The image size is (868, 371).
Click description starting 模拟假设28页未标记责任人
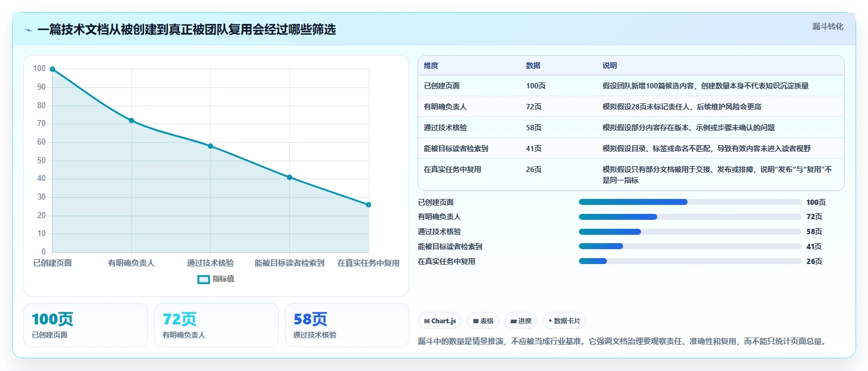click(682, 107)
